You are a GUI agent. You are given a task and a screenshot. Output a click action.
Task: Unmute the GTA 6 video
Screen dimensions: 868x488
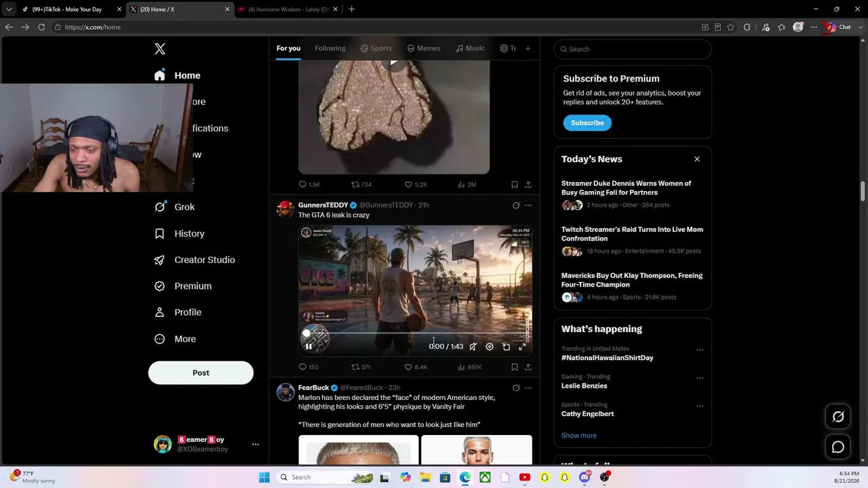tap(473, 346)
